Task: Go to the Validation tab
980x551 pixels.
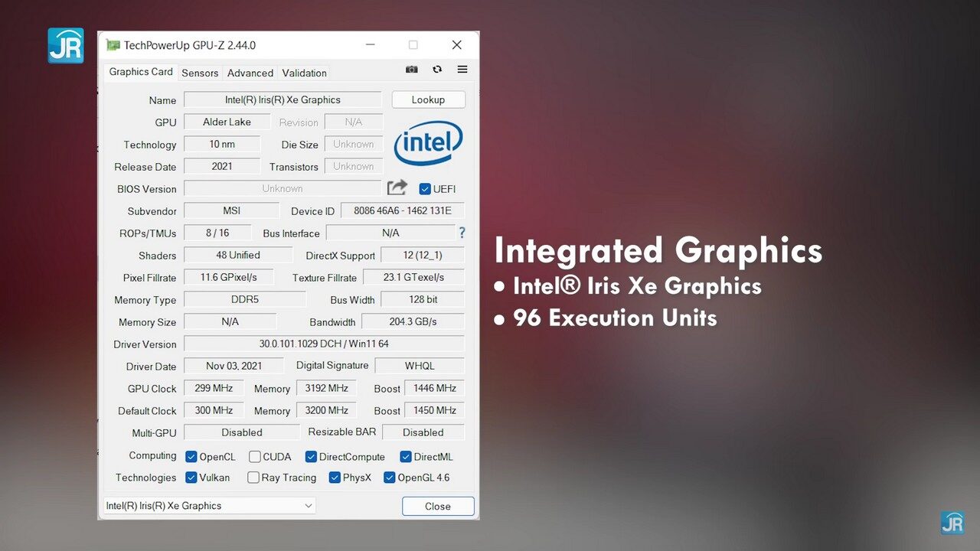Action: pos(304,73)
